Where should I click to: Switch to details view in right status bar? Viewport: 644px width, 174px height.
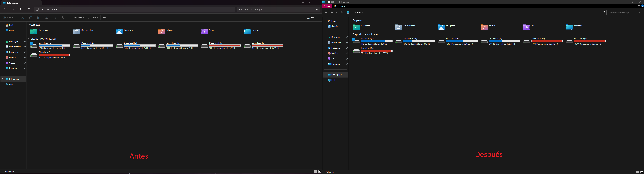pyautogui.click(x=638, y=172)
